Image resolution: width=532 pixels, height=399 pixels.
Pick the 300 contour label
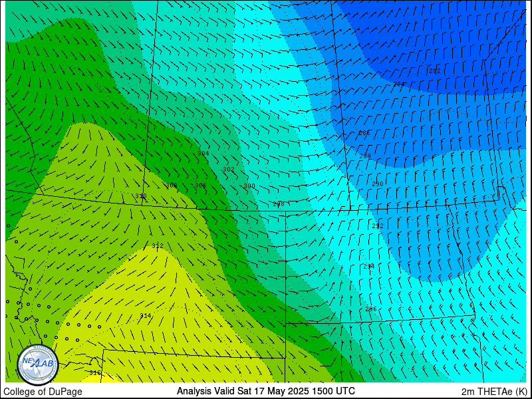(249, 186)
